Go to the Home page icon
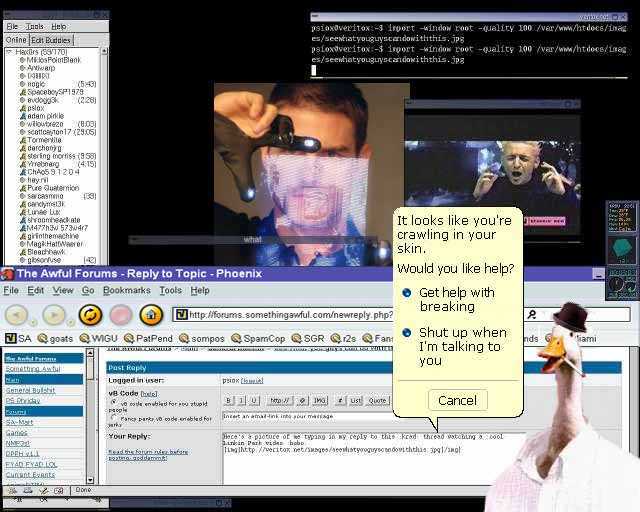640x512 pixels. pyautogui.click(x=151, y=315)
